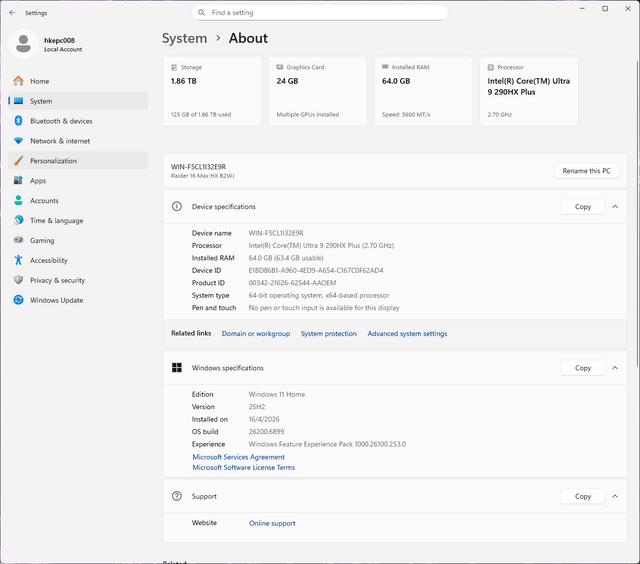Image resolution: width=640 pixels, height=564 pixels.
Task: Click the Windows logo icon
Action: 177,368
